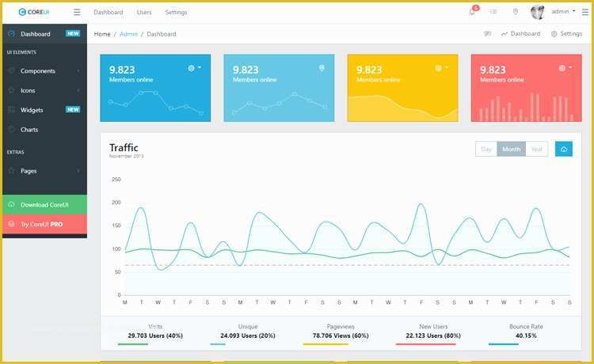
Task: Expand the Icons sidebar menu
Action: point(44,90)
